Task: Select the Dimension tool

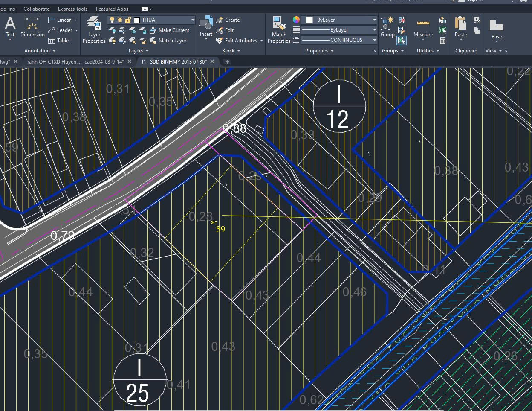Action: [32, 27]
